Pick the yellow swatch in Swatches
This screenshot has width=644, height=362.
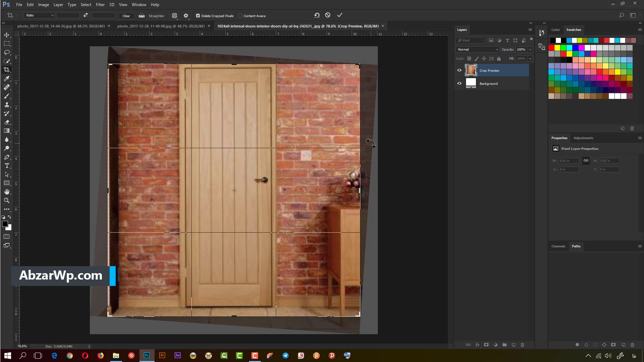[x=557, y=48]
